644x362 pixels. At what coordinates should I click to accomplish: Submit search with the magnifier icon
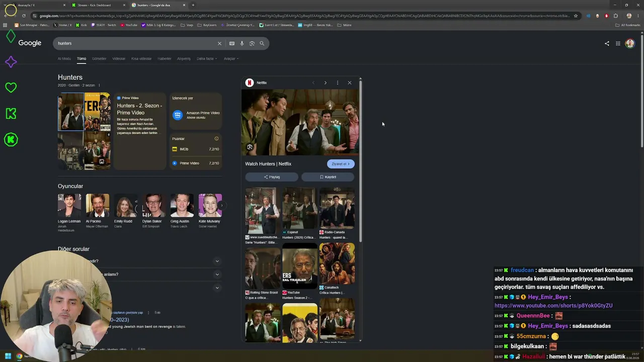[x=262, y=43]
